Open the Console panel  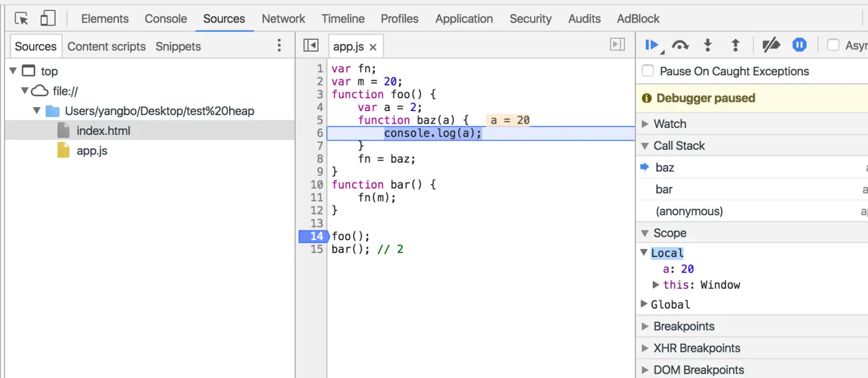tap(165, 19)
